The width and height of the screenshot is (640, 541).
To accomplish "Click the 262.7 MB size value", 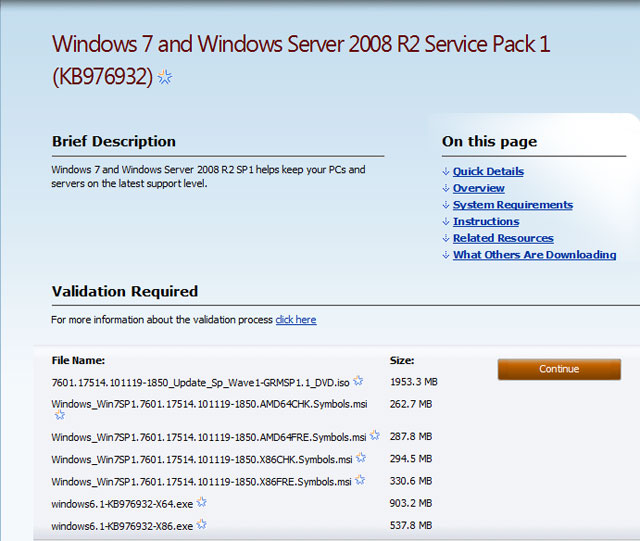I will [411, 404].
